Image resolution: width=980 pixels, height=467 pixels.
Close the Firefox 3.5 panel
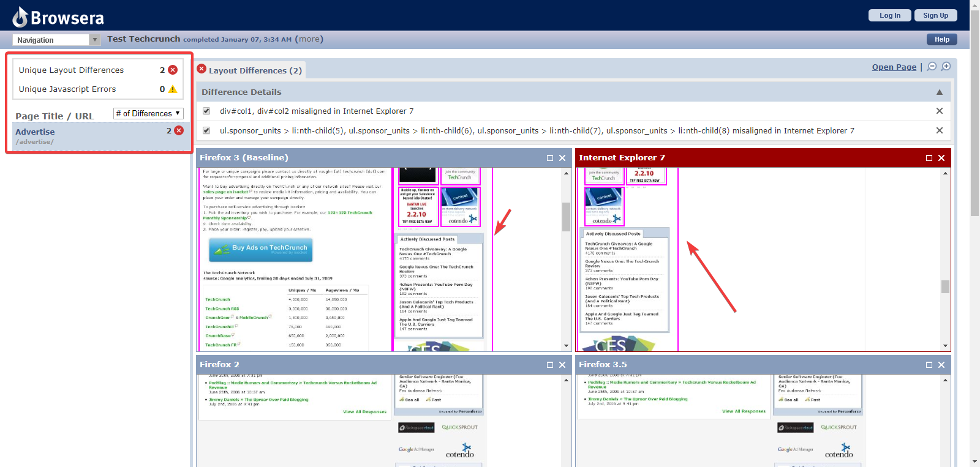point(941,365)
